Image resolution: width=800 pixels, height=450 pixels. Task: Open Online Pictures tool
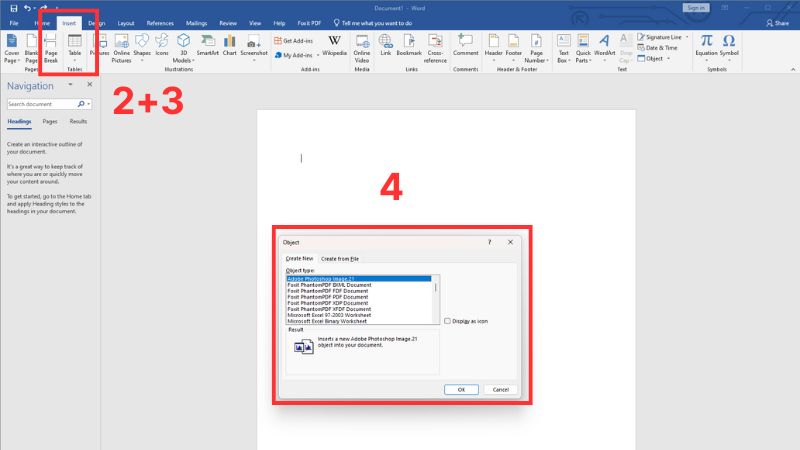[121, 48]
